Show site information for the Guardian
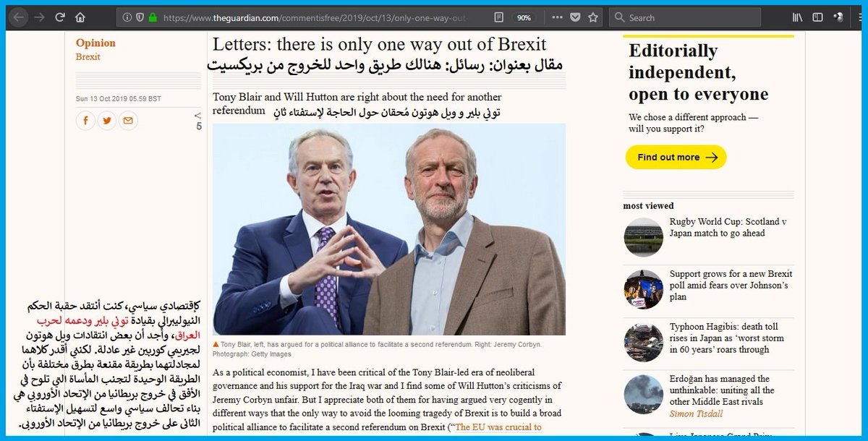Image resolution: width=868 pixels, height=441 pixels. (x=127, y=17)
